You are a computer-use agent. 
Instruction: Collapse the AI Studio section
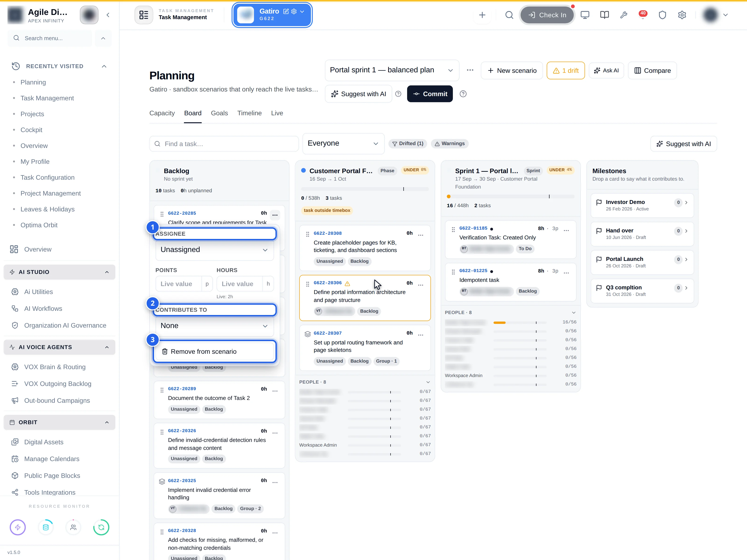107,272
